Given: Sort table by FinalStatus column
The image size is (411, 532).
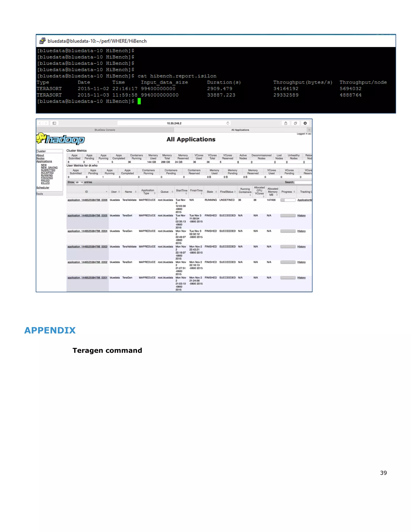Looking at the screenshot, I should click(x=228, y=192).
